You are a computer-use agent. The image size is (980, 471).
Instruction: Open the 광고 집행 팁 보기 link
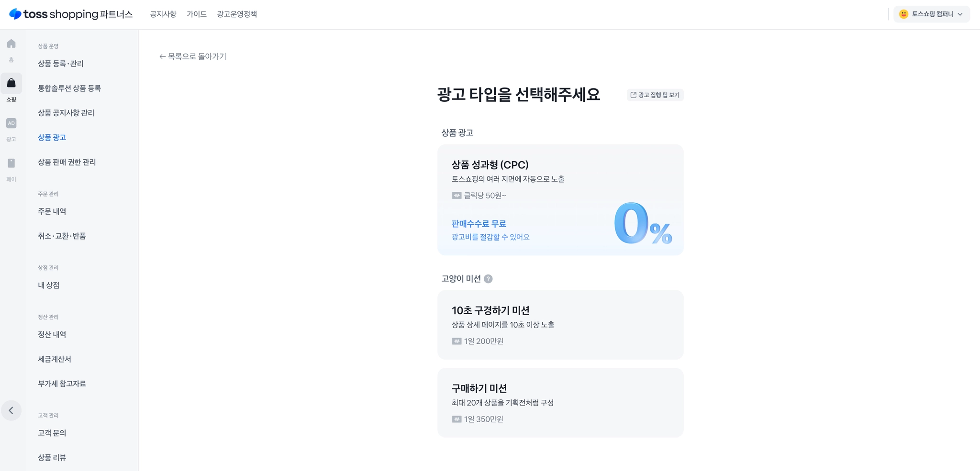[x=655, y=95]
